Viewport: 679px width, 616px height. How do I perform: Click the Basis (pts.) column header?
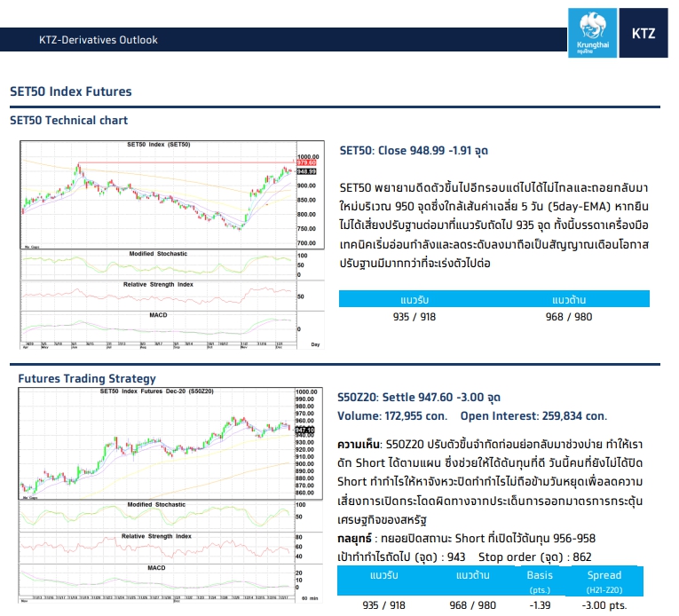pos(540,581)
